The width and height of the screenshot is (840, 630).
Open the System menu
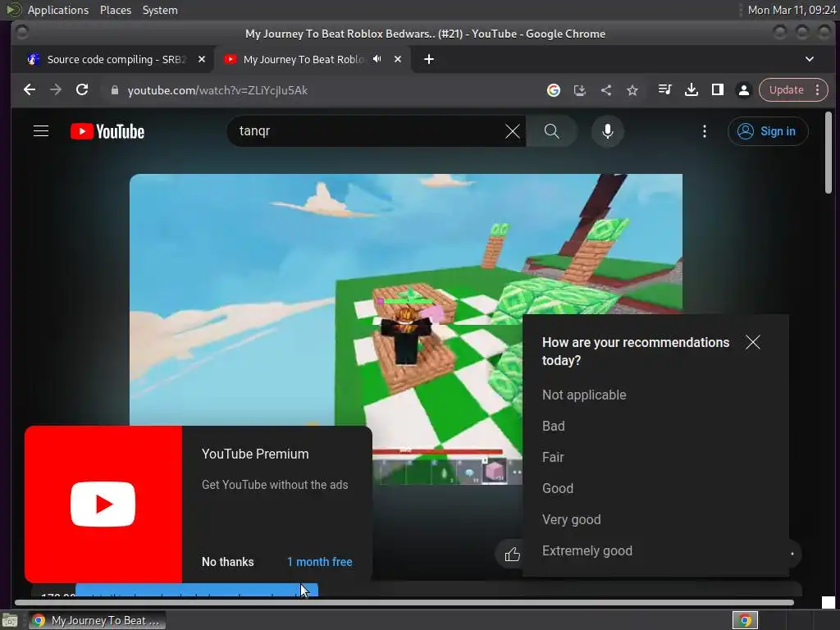coord(160,10)
